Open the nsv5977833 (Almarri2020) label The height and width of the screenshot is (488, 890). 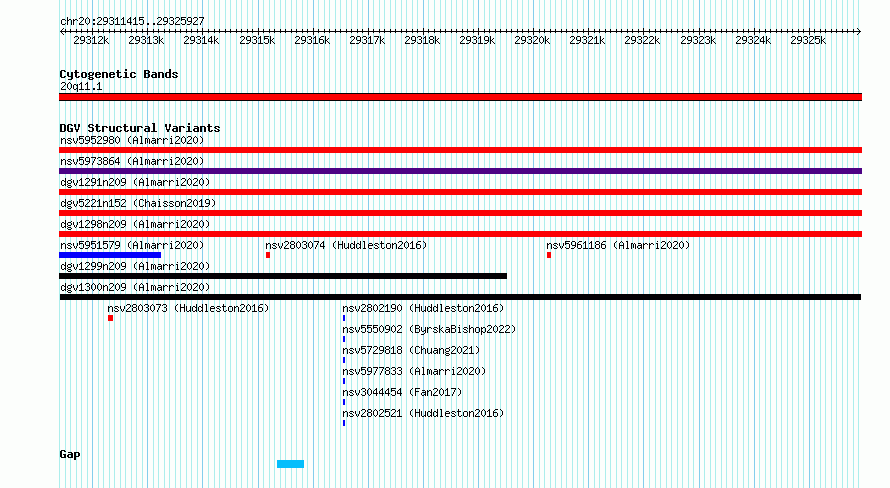pos(414,371)
